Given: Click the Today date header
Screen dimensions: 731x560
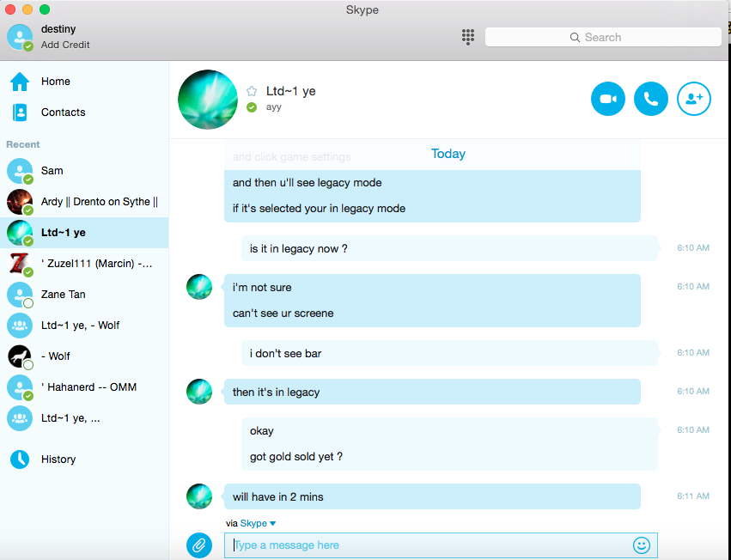Looking at the screenshot, I should point(448,154).
